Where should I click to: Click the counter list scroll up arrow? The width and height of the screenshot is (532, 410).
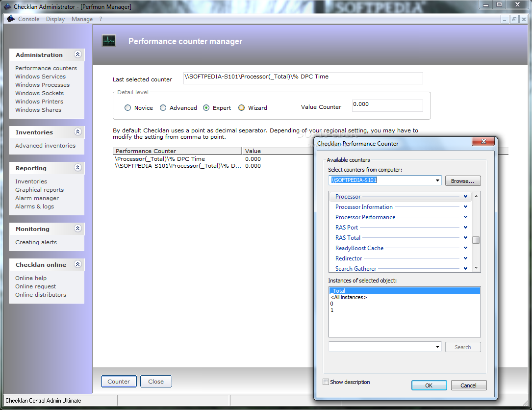click(476, 196)
